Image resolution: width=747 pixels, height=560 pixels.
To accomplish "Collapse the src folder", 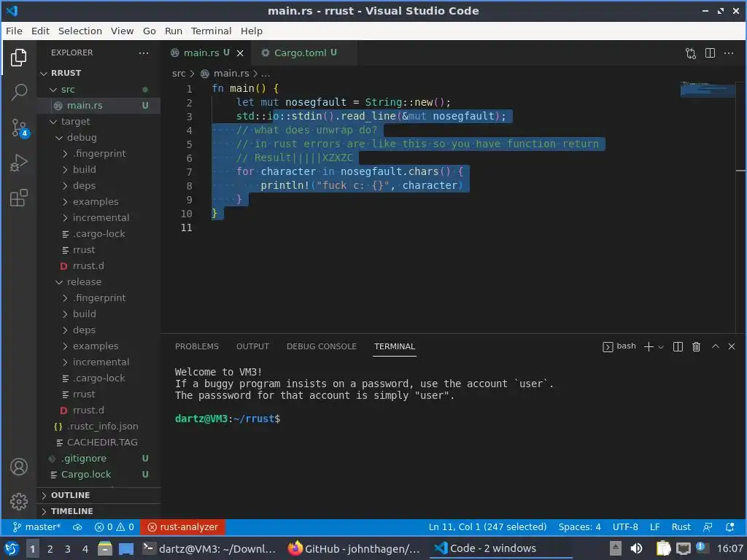I will click(98, 90).
